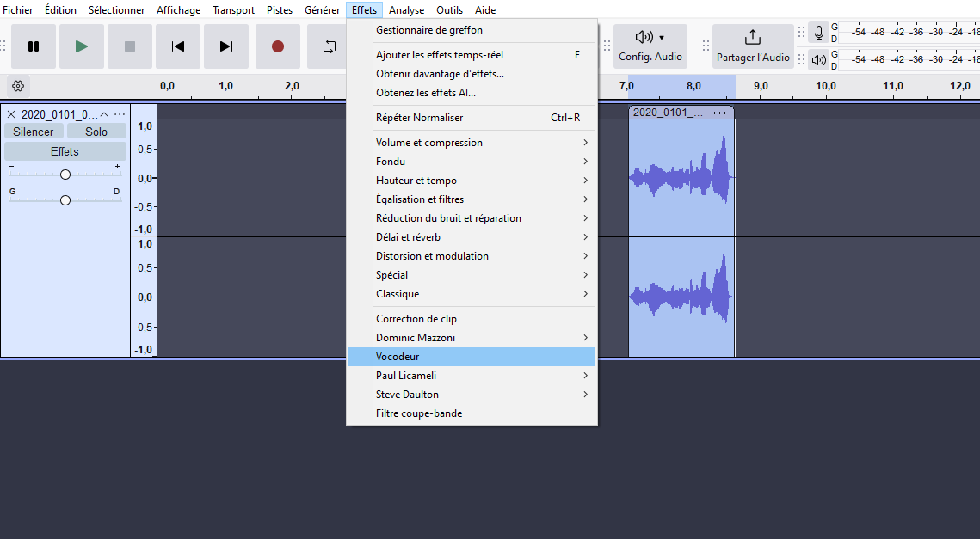
Task: Toggle Solo on the audio track
Action: [x=96, y=132]
